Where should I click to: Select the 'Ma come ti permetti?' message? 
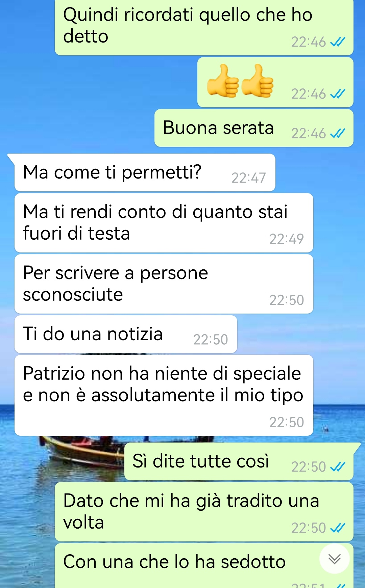click(145, 172)
